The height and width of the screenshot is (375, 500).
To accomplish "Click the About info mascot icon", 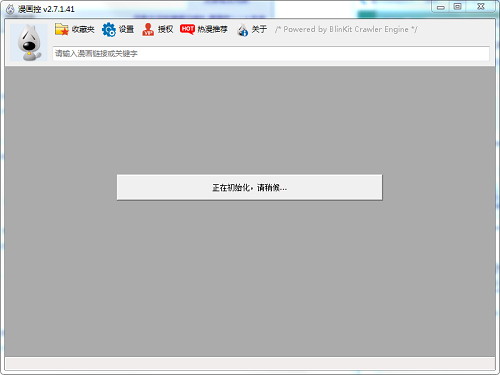I will [x=242, y=30].
